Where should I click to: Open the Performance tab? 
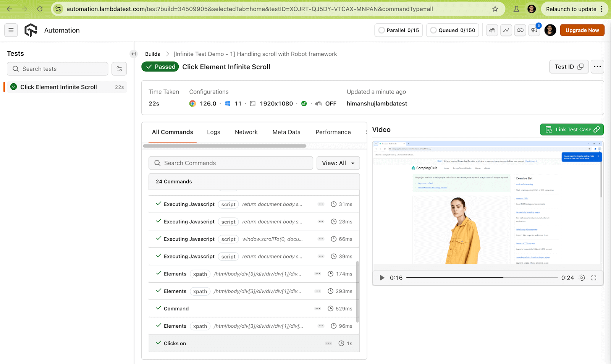(333, 132)
